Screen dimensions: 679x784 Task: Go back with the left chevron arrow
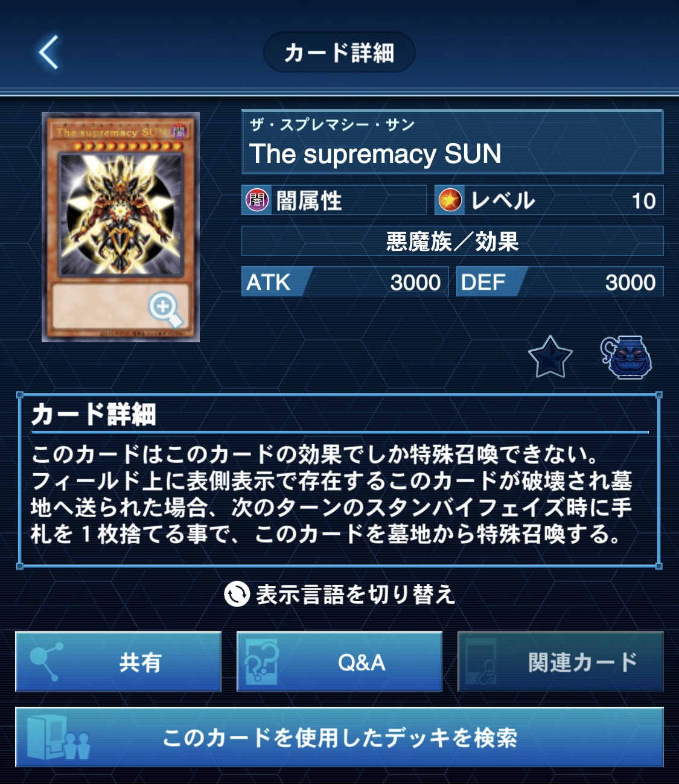48,52
